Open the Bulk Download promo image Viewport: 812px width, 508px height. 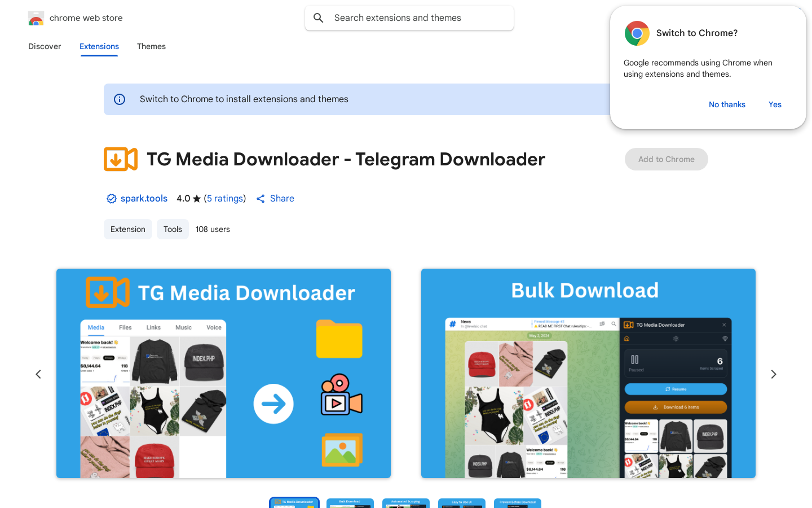pos(588,373)
